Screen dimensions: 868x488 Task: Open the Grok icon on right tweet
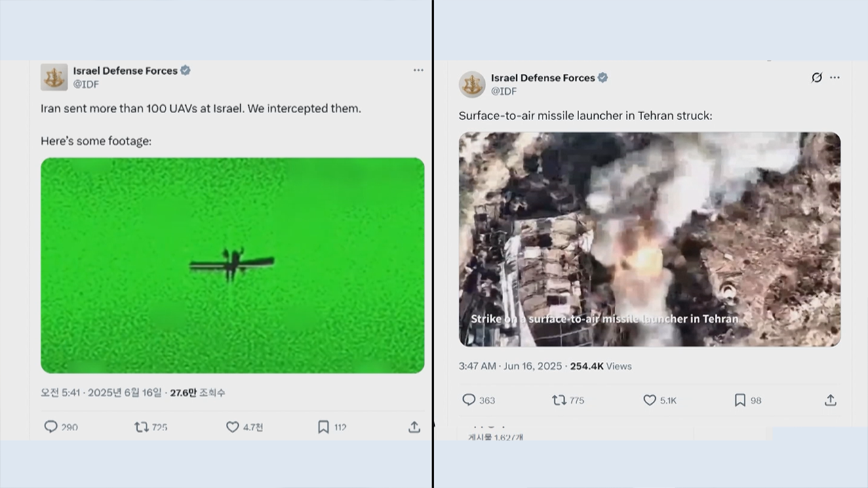(x=817, y=77)
